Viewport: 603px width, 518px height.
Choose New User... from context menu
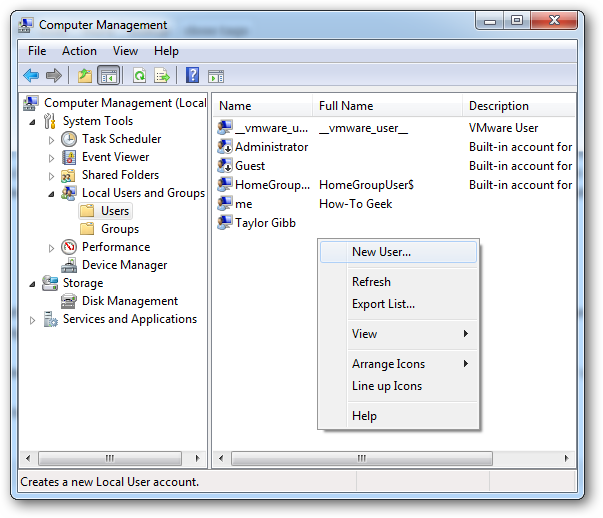coord(398,252)
